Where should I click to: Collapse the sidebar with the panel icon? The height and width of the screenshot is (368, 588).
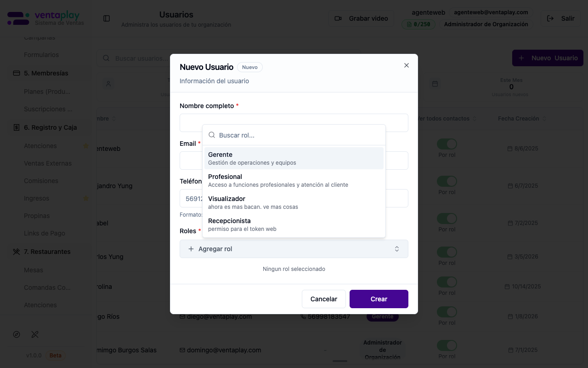pos(107,18)
